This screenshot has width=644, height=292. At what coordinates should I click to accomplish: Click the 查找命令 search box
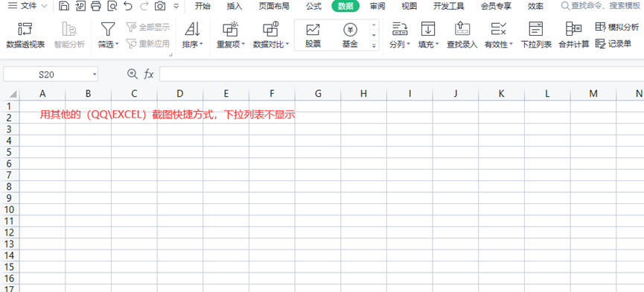click(x=602, y=6)
